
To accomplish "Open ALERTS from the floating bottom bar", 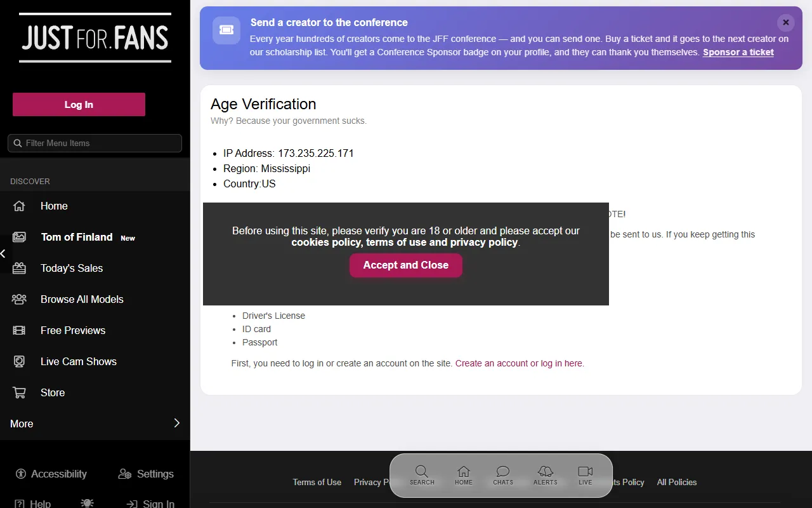I will tap(546, 475).
